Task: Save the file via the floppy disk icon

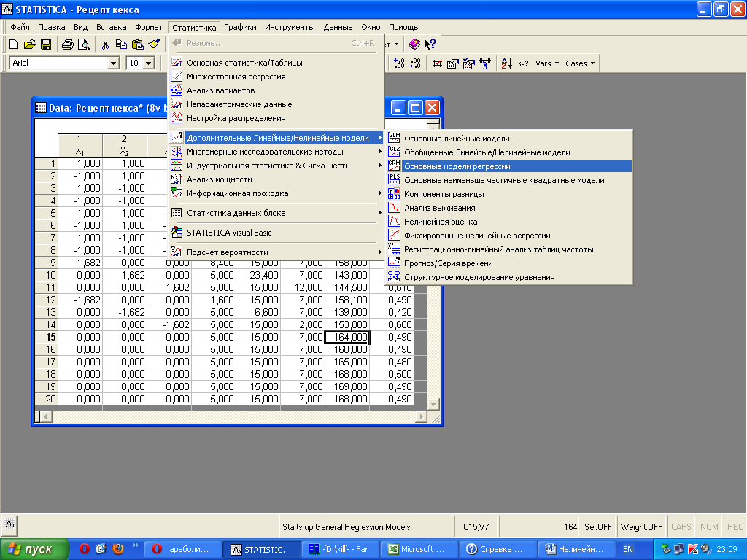Action: pos(46,44)
